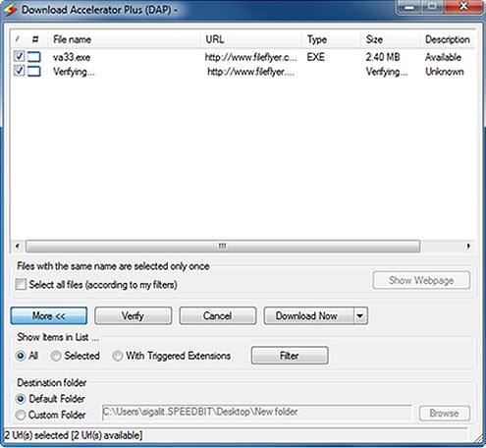Enable Select all files according to filters

point(21,284)
